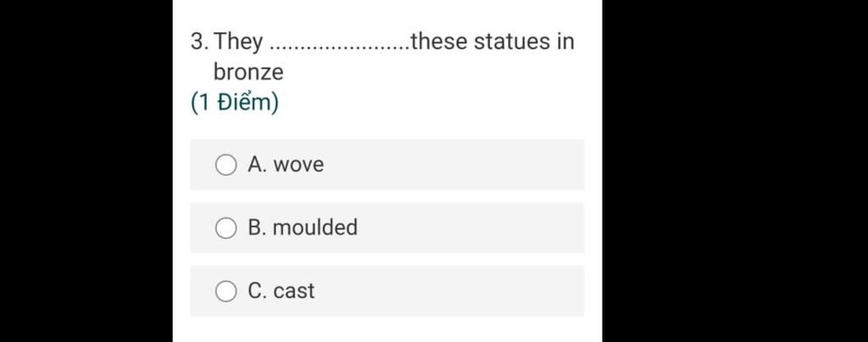The height and width of the screenshot is (342, 868).
Task: Click the word 'in' ending the first line
Action: pos(565,41)
